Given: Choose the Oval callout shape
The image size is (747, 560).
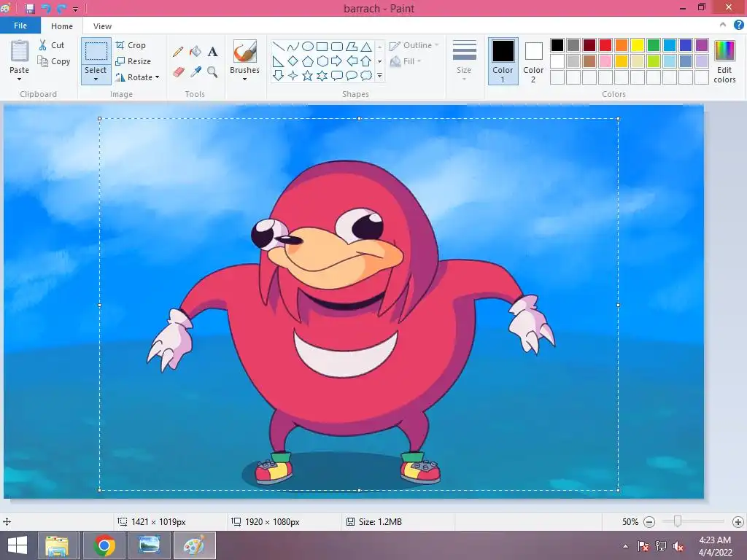Looking at the screenshot, I should point(352,75).
